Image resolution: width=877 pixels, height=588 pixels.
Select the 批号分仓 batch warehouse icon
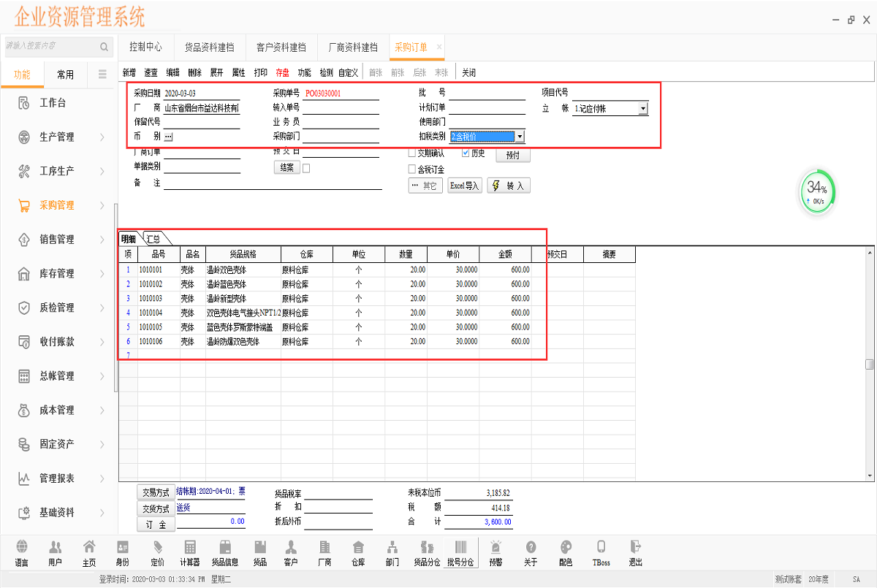(x=463, y=552)
